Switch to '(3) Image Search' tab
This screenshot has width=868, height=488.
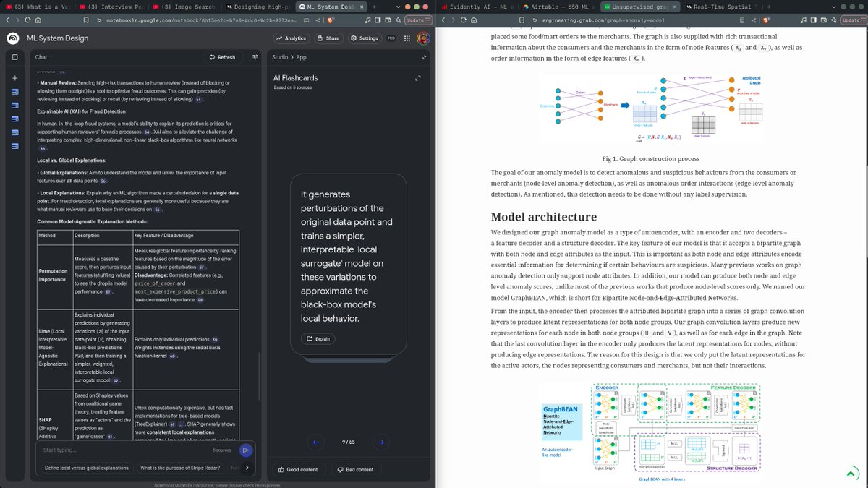tap(185, 7)
